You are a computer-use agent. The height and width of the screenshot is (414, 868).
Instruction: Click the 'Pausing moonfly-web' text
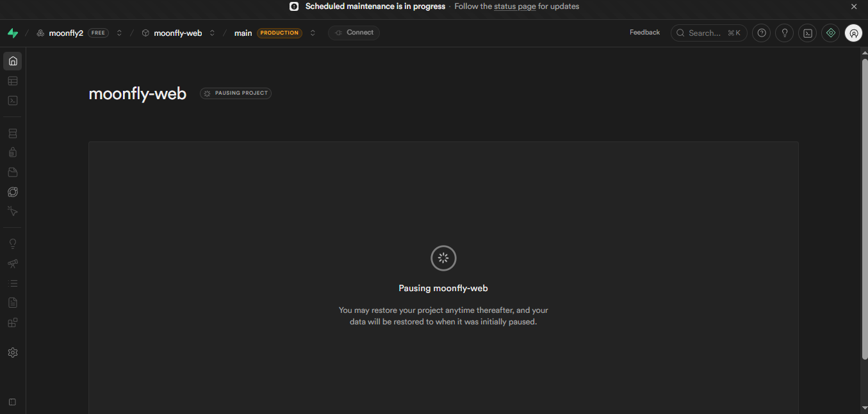[x=443, y=289]
